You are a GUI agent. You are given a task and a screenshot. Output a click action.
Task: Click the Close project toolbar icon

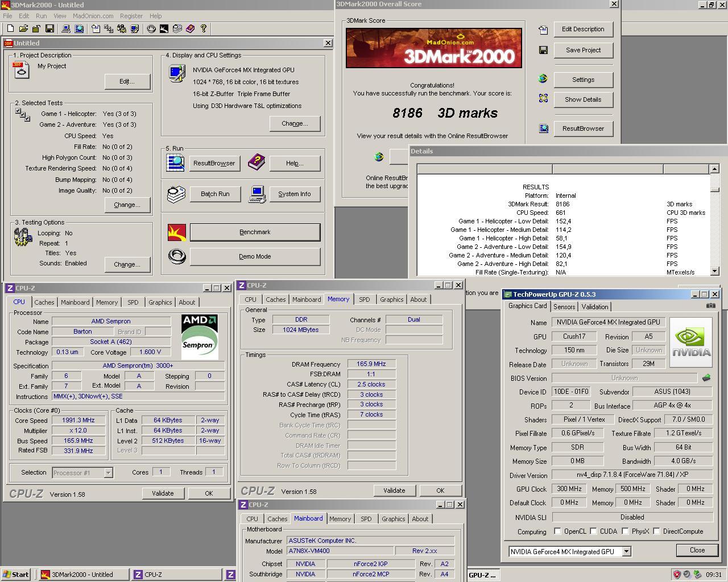(36, 28)
